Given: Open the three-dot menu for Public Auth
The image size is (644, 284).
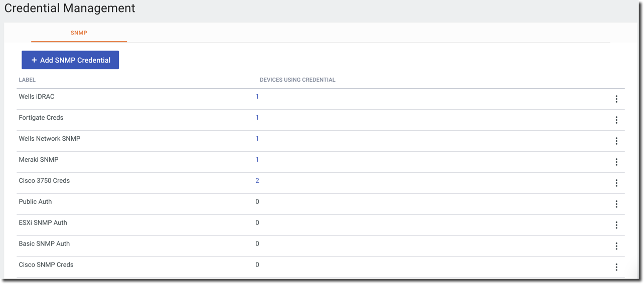Looking at the screenshot, I should click(616, 204).
